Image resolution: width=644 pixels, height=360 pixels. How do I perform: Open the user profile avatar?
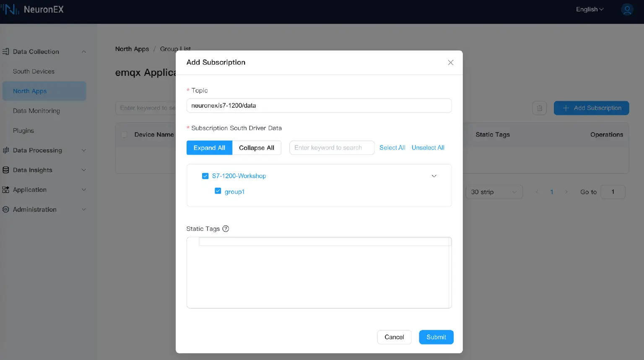(x=627, y=10)
